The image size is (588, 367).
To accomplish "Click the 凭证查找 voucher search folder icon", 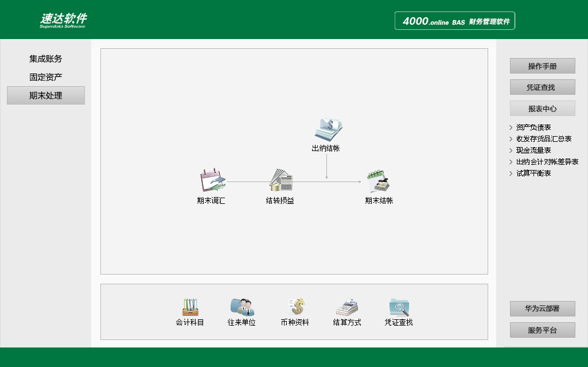I will click(x=398, y=307).
